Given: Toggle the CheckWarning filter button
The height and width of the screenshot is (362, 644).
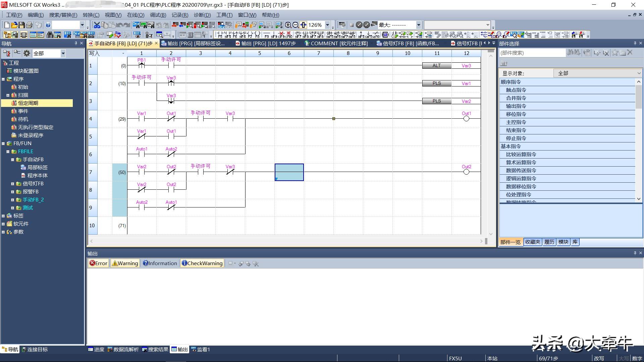Looking at the screenshot, I should [x=202, y=263].
